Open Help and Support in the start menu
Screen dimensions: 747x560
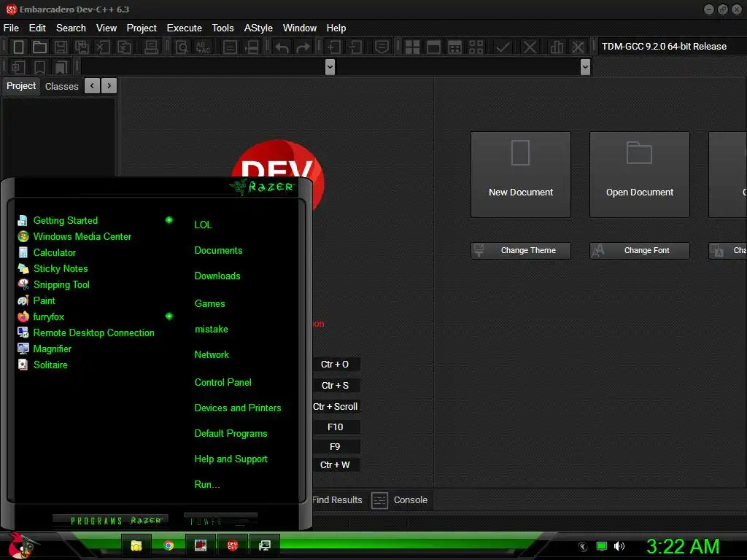coord(231,459)
